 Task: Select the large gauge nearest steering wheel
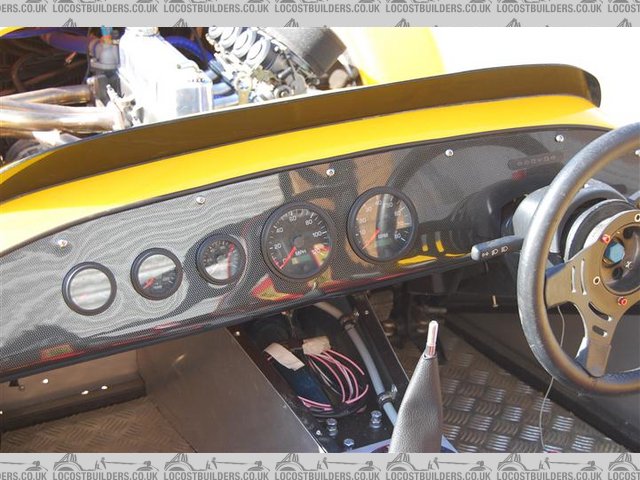381,224
